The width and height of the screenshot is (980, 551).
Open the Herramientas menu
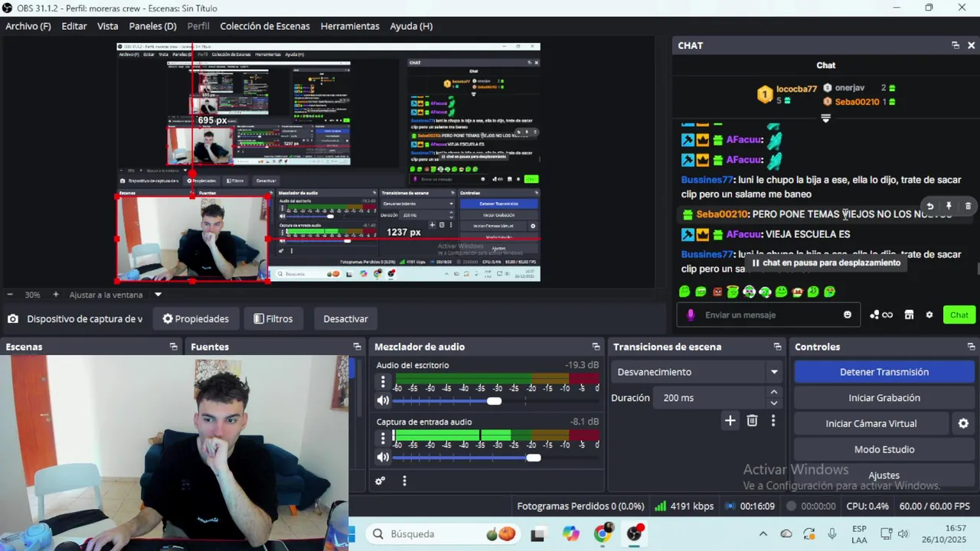pos(350,26)
